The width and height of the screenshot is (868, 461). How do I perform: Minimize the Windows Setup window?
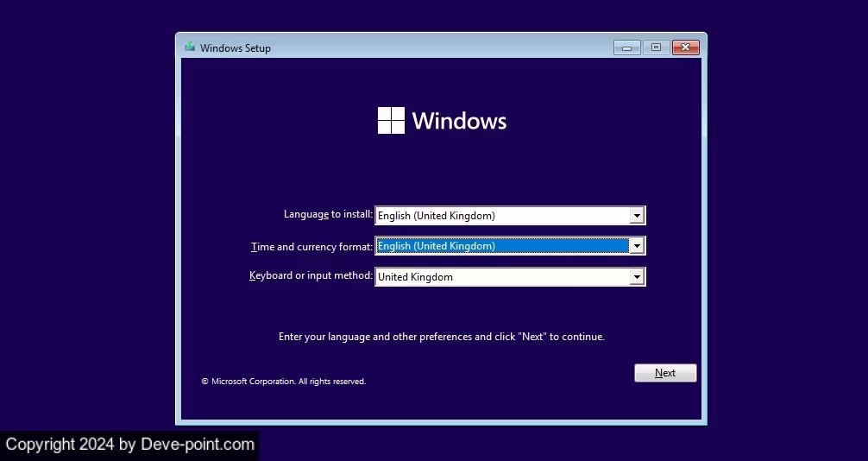pos(626,47)
